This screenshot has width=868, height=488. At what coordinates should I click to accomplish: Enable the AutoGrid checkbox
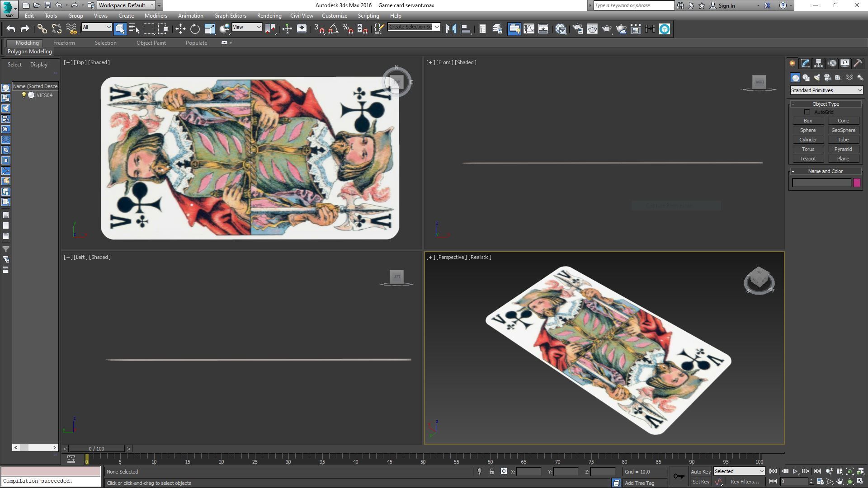click(x=807, y=112)
